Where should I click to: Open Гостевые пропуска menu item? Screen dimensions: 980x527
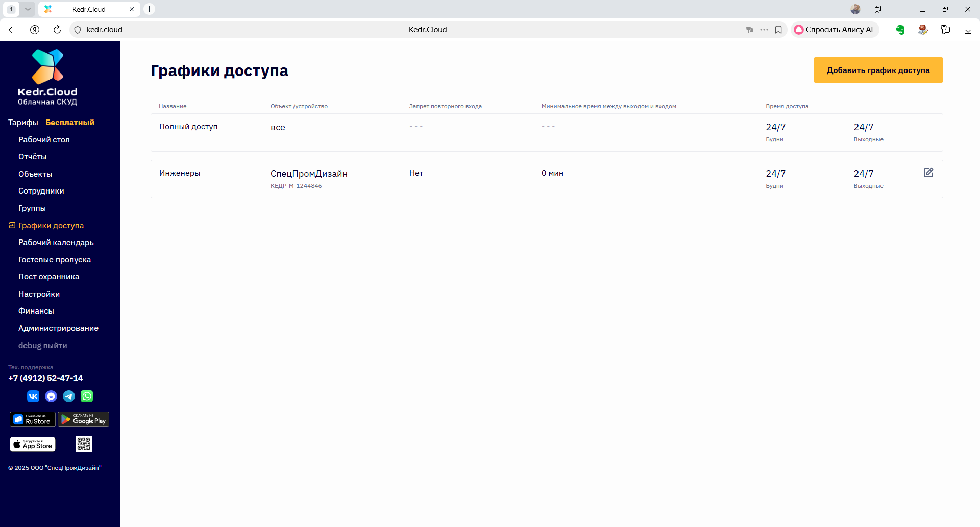[55, 260]
